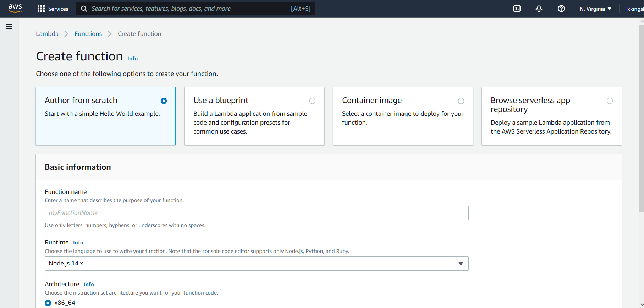Image resolution: width=644 pixels, height=308 pixels.
Task: Click the Function name text field
Action: tap(256, 213)
